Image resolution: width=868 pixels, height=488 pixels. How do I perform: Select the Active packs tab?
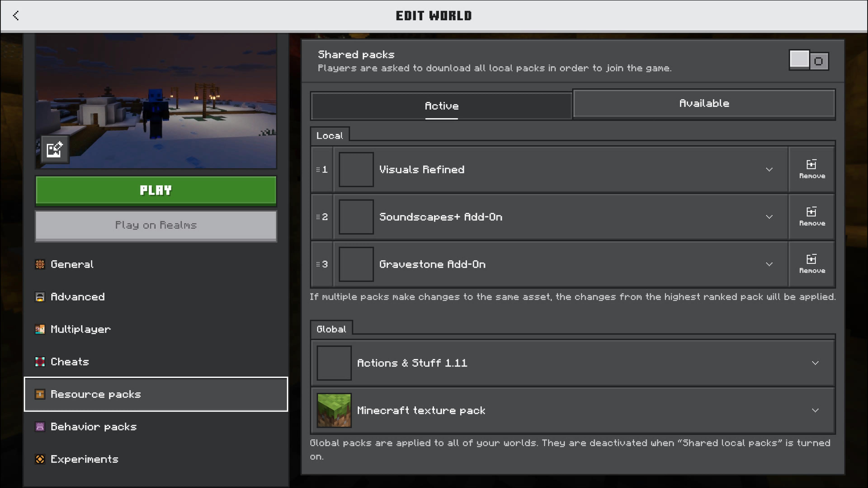[441, 106]
